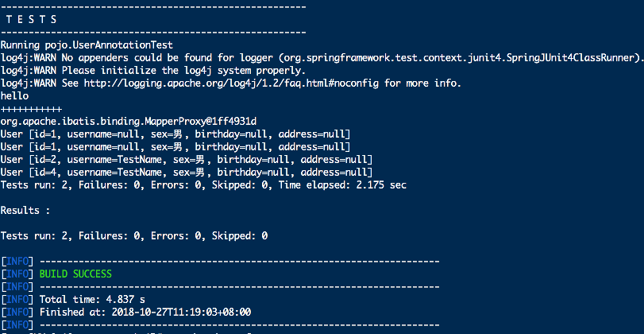Viewport: 644px width, 334px height.
Task: Click the 'Finished at' timestamp line
Action: pyautogui.click(x=145, y=313)
